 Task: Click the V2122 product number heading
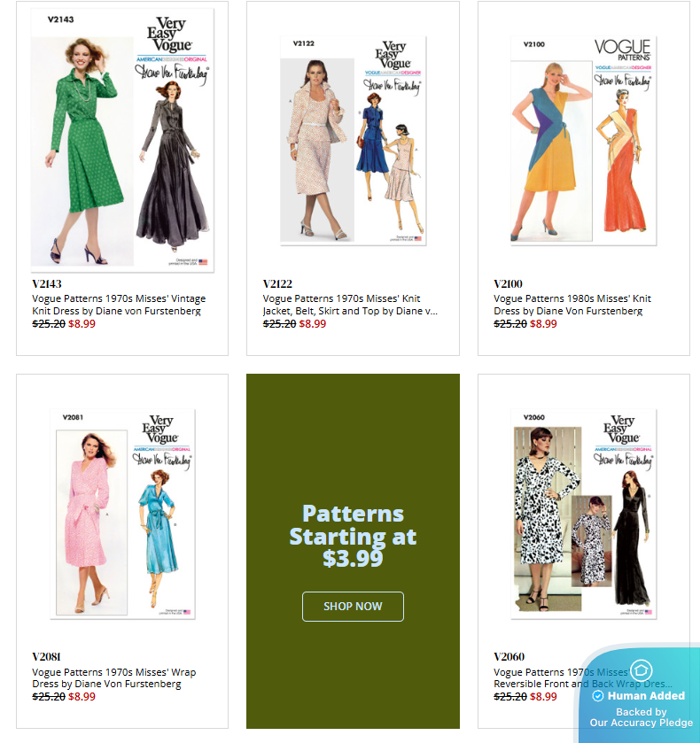pyautogui.click(x=277, y=284)
